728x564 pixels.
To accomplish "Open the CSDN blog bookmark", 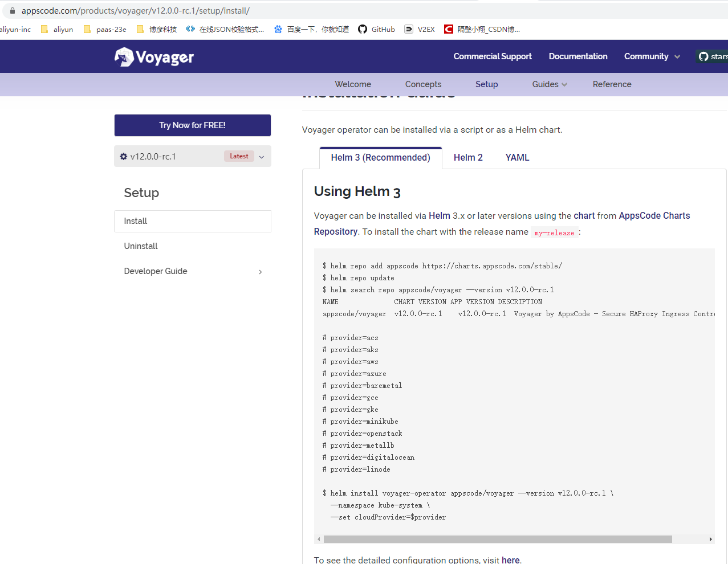I will tap(482, 29).
